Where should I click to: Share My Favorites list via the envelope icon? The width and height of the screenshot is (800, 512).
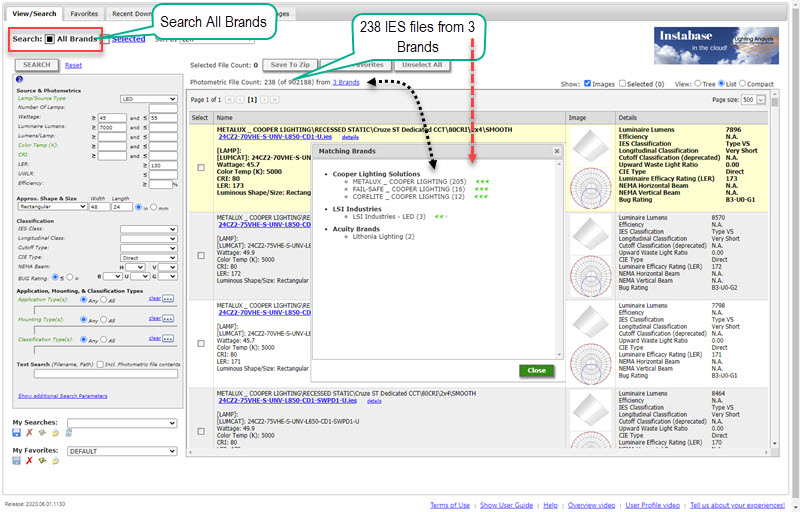pyautogui.click(x=55, y=461)
